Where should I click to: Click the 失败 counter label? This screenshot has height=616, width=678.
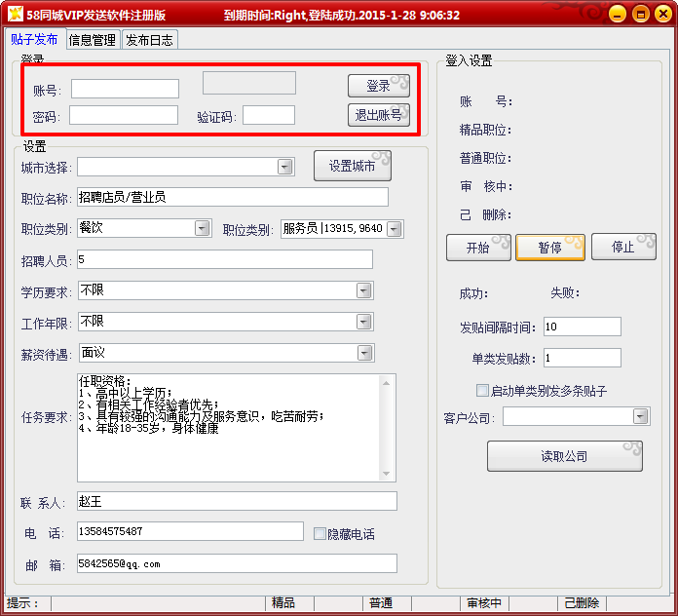pos(565,292)
